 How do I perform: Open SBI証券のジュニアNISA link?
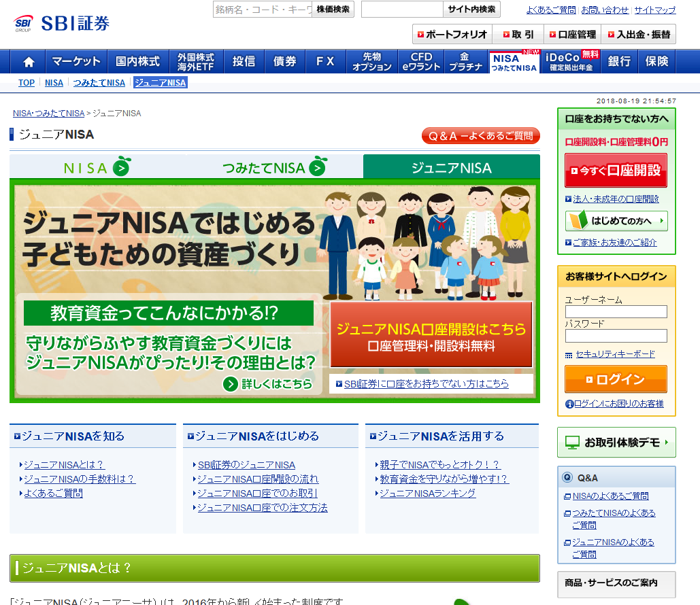coord(246,465)
